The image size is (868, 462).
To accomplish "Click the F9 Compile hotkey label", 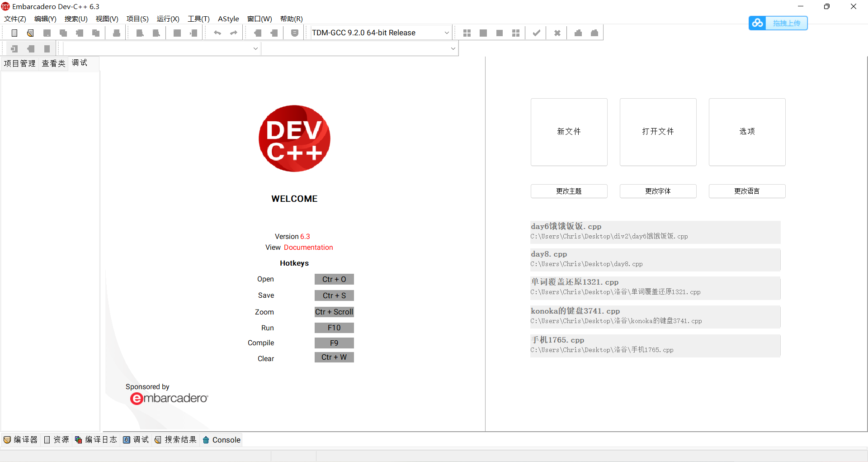I will (x=334, y=343).
